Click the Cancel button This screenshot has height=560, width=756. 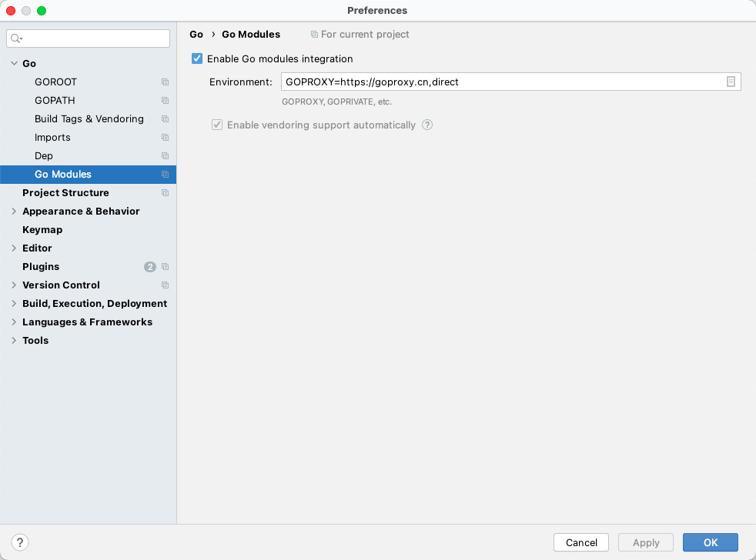581,542
